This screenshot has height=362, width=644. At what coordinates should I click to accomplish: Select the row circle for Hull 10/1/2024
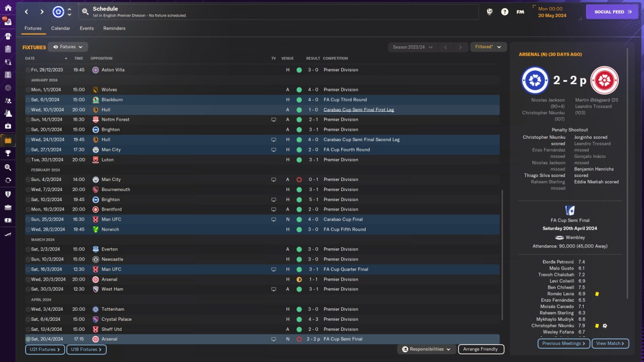click(28, 110)
